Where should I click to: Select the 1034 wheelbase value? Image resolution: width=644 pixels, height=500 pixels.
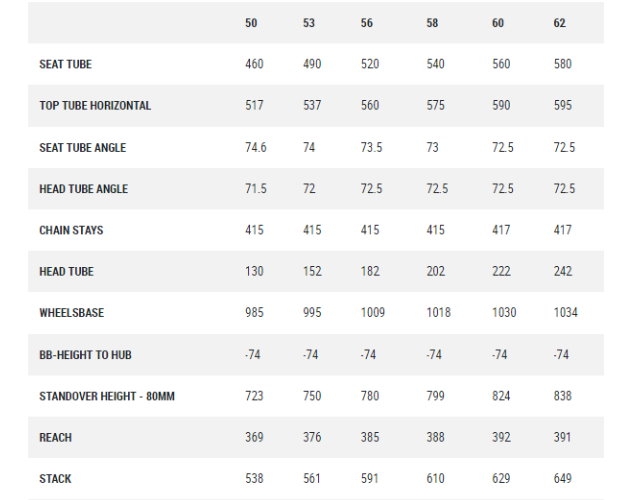point(566,313)
